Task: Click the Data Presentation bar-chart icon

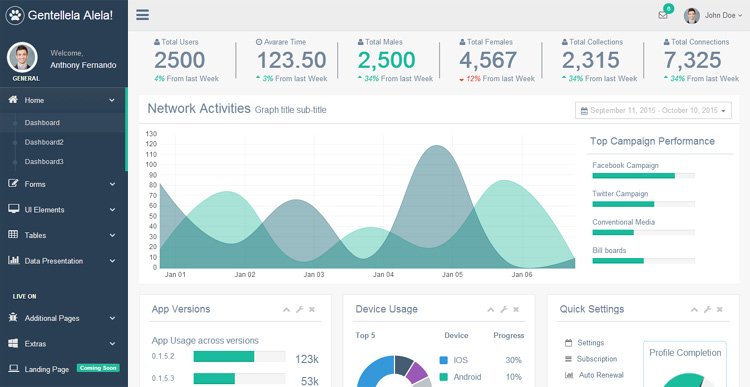Action: click(13, 260)
